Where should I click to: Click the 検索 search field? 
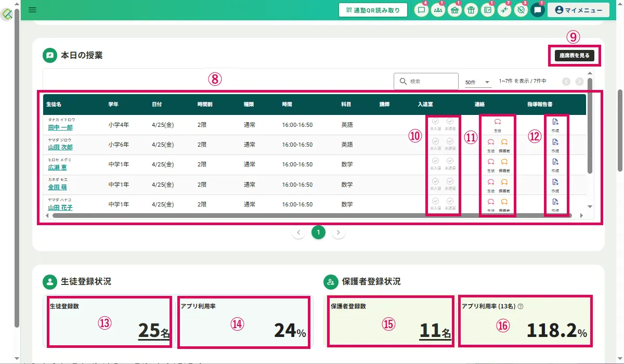(426, 82)
